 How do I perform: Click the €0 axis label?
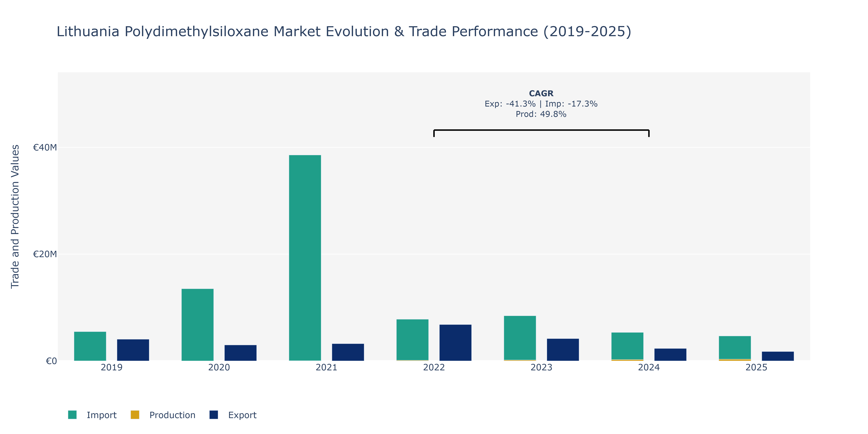click(51, 361)
